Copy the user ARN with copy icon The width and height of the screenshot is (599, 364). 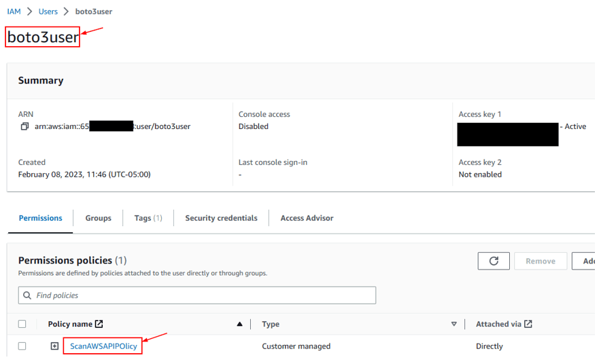[24, 126]
